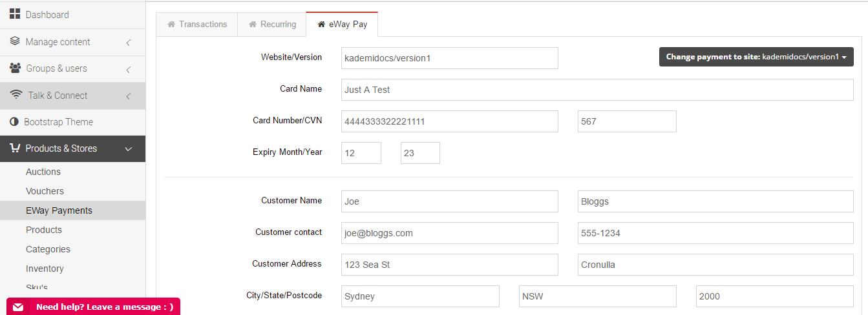The image size is (868, 315).
Task: Expand the Groups & users chevron
Action: [x=129, y=69]
